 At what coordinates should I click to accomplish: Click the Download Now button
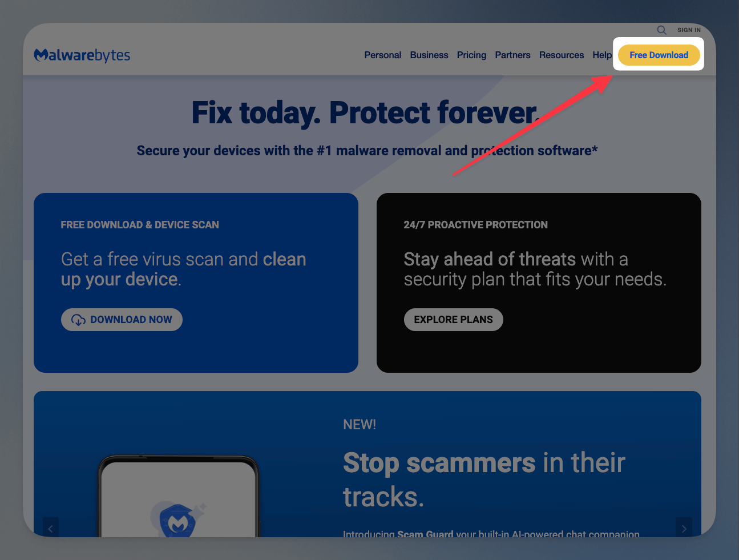(x=122, y=320)
